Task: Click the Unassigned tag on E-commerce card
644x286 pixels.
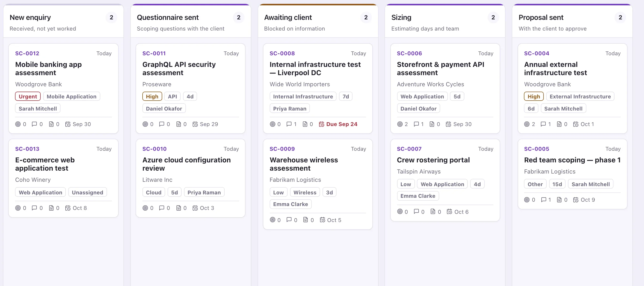Action: tap(87, 192)
